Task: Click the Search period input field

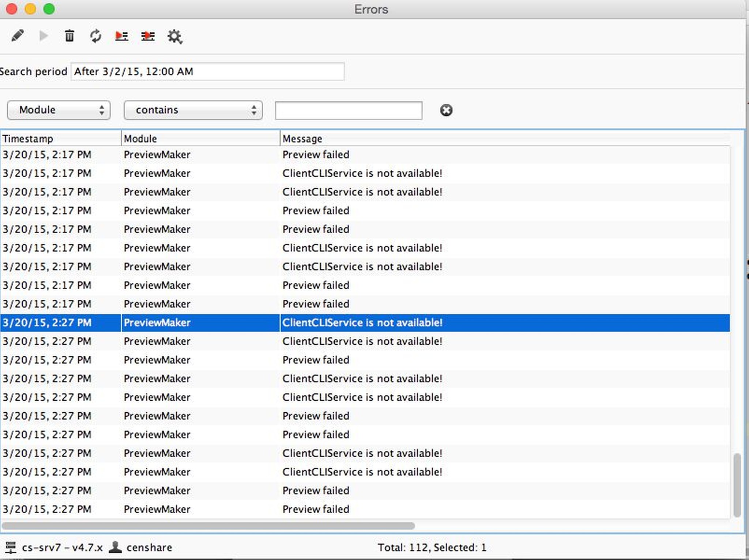Action: [x=207, y=72]
